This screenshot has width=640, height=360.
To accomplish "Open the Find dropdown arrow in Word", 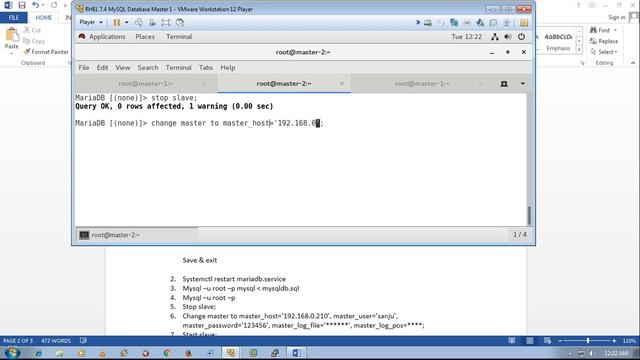I will tap(615, 30).
